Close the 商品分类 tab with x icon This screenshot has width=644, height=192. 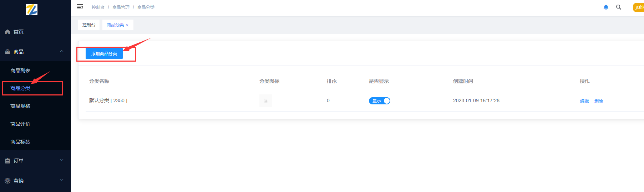click(127, 25)
